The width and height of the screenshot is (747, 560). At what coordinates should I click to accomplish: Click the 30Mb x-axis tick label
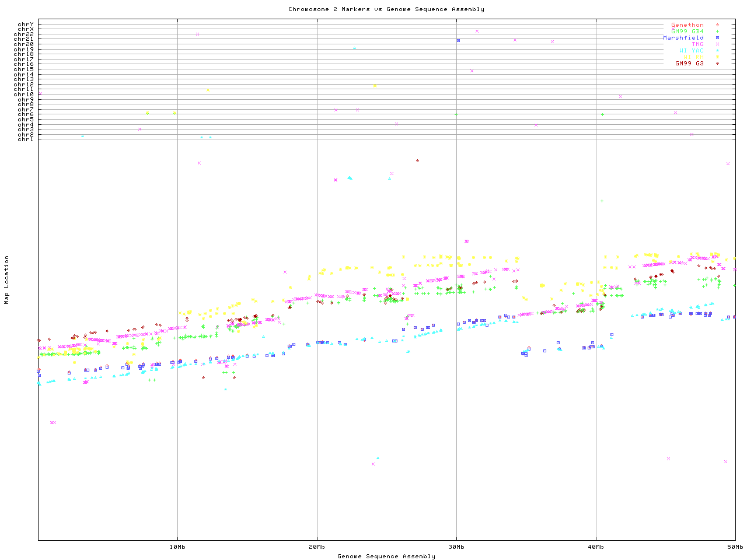456,547
